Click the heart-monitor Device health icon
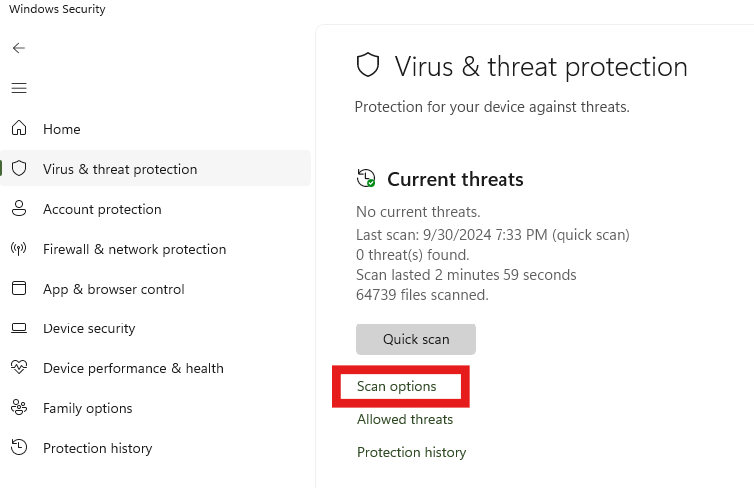 click(19, 367)
